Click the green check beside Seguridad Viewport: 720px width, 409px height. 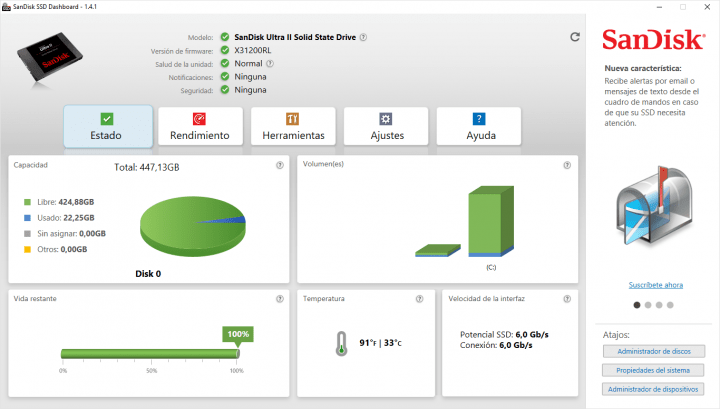(225, 90)
